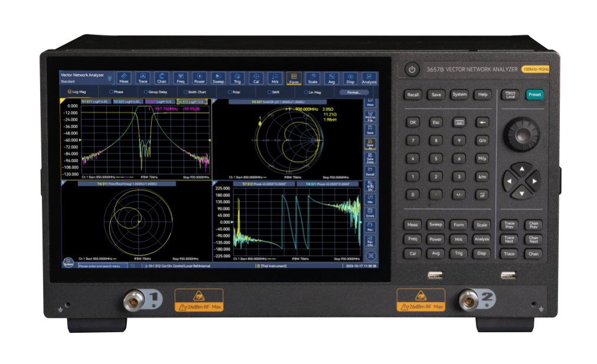Enable the SWR format radio button
Image resolution: width=597 pixels, height=364 pixels.
tap(273, 92)
